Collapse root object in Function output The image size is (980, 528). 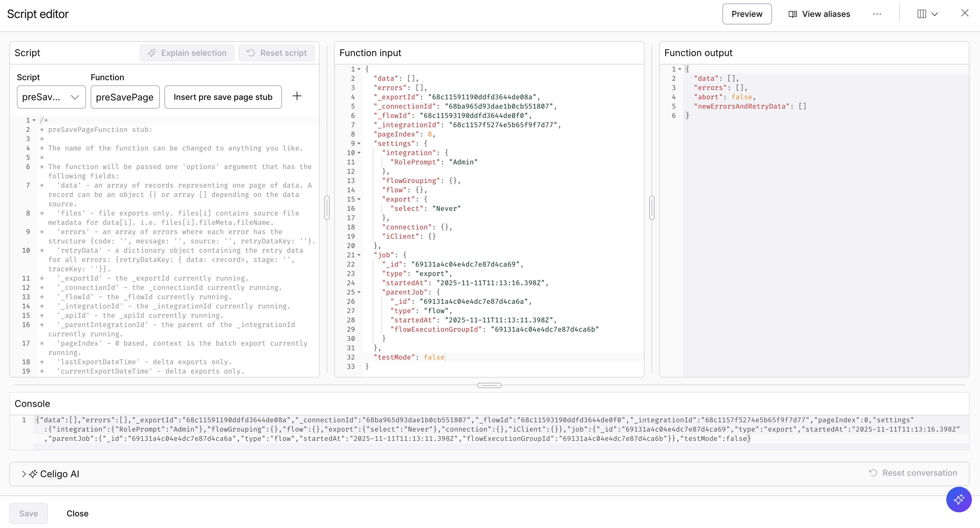pos(679,69)
